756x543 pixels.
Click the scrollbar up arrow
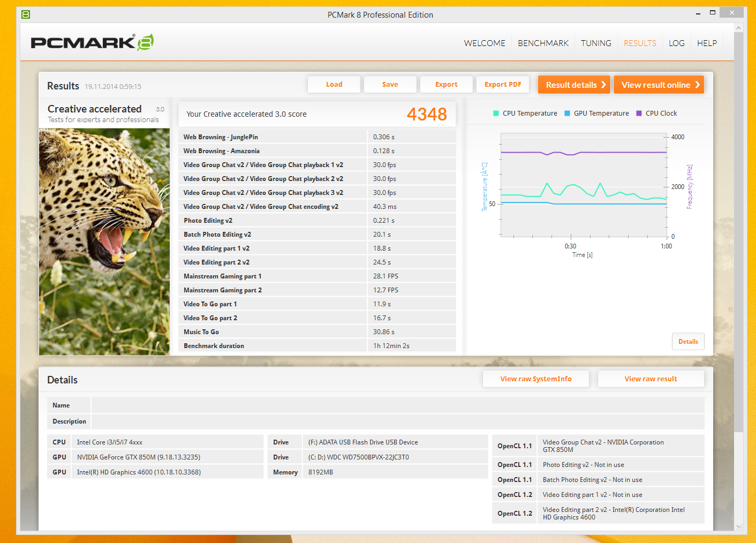click(738, 27)
